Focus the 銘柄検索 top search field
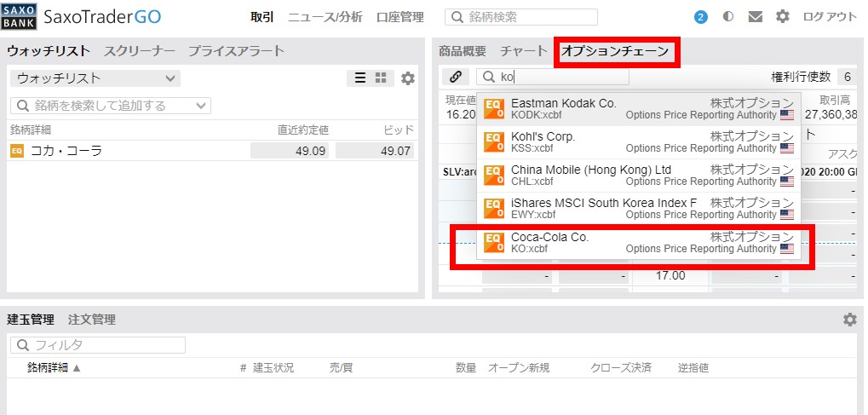 tap(521, 17)
